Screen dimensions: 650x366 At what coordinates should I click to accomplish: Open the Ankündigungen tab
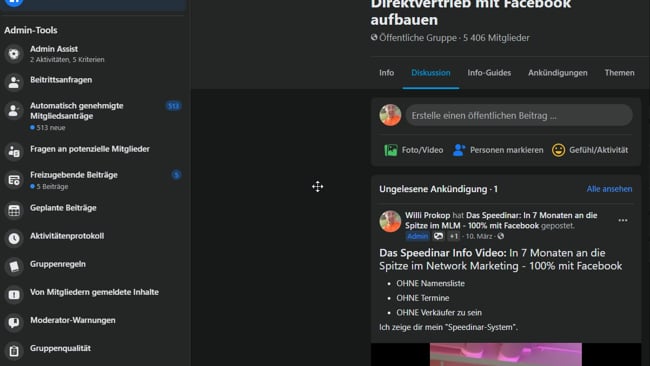pyautogui.click(x=558, y=73)
